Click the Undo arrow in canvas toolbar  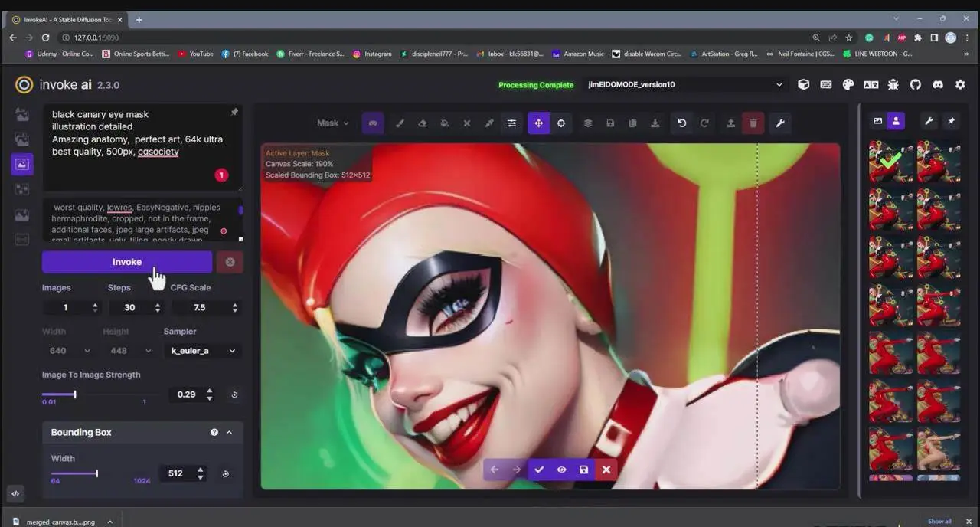tap(681, 123)
